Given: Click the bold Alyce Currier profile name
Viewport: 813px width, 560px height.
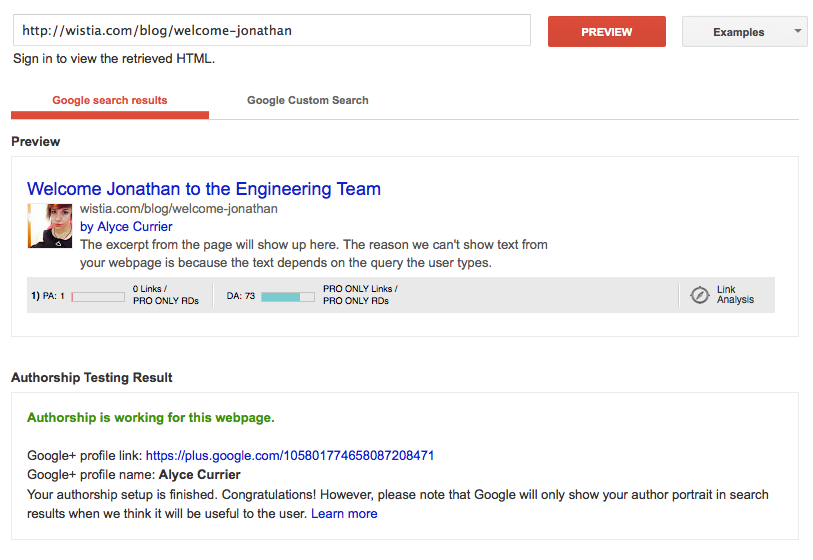Looking at the screenshot, I should pyautogui.click(x=200, y=475).
